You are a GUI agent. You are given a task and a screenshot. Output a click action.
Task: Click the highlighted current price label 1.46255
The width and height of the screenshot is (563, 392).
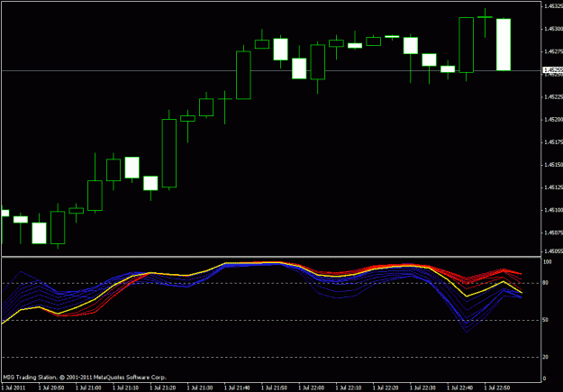coord(553,70)
